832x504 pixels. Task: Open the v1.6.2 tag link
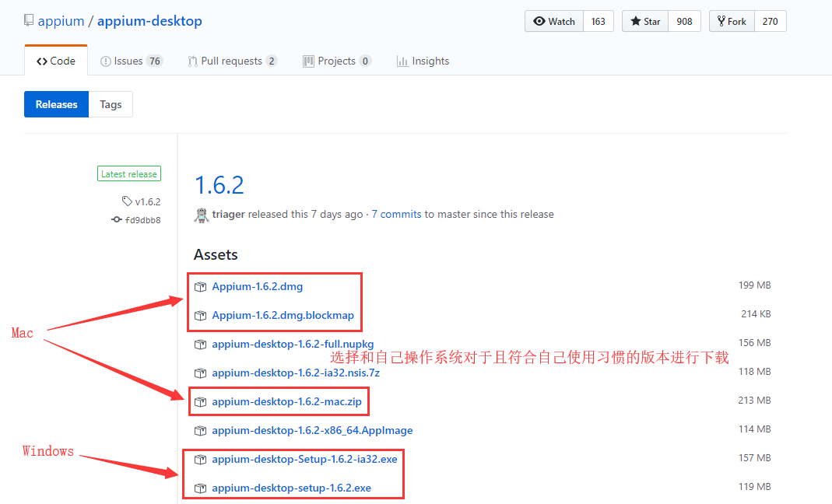pos(148,201)
